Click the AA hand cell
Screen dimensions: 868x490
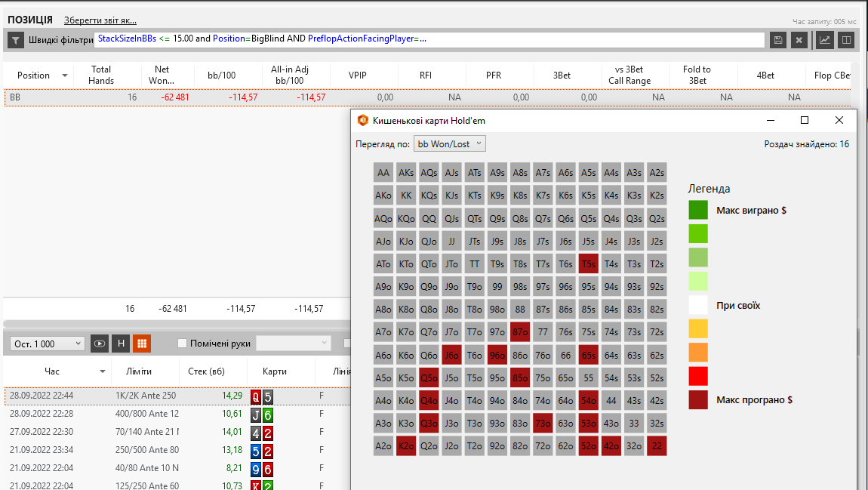(x=383, y=173)
